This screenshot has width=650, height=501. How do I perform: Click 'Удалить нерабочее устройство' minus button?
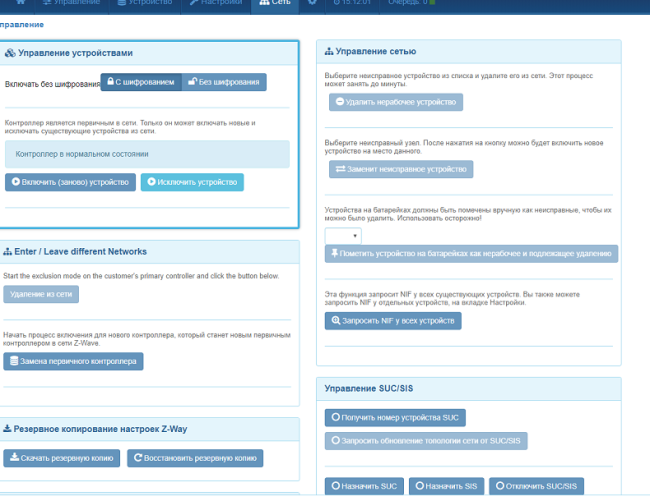[396, 102]
